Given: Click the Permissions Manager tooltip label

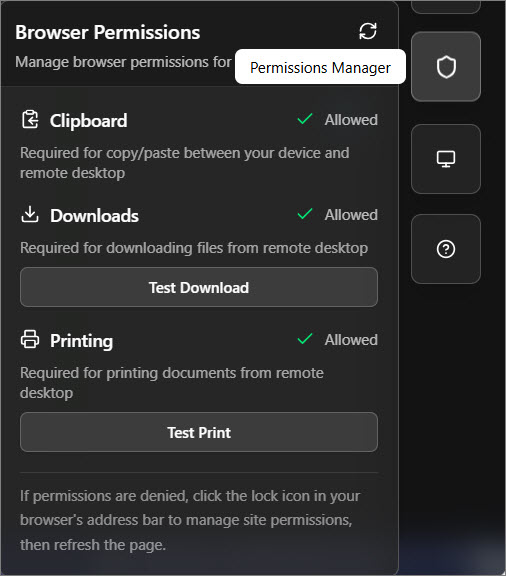Looking at the screenshot, I should pos(320,67).
